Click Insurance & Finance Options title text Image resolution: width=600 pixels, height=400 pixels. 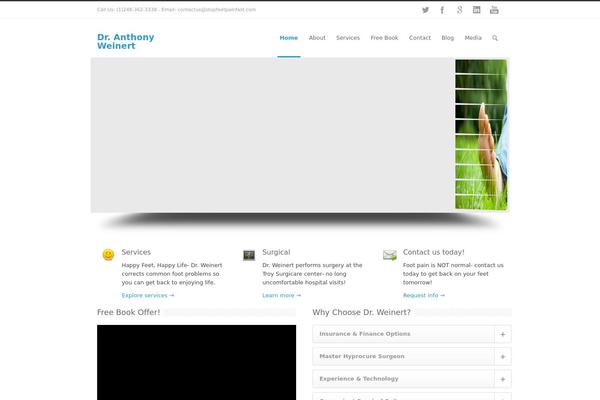point(365,334)
